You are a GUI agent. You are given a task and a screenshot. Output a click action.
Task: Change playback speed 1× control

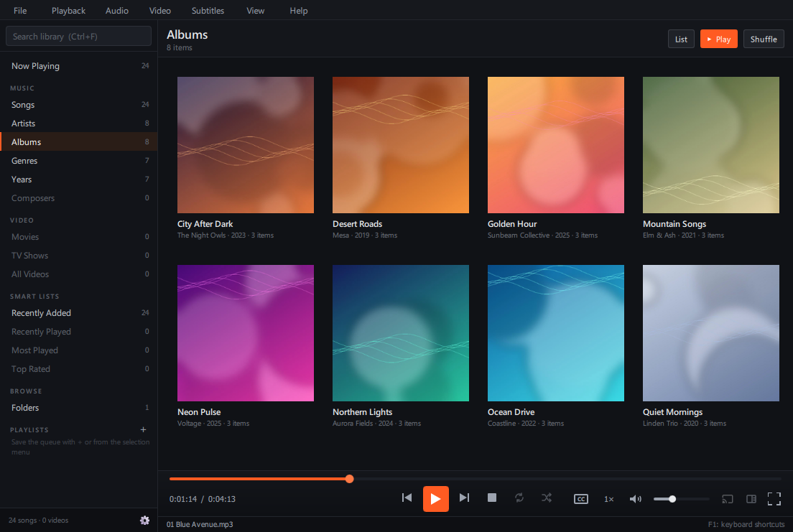609,499
